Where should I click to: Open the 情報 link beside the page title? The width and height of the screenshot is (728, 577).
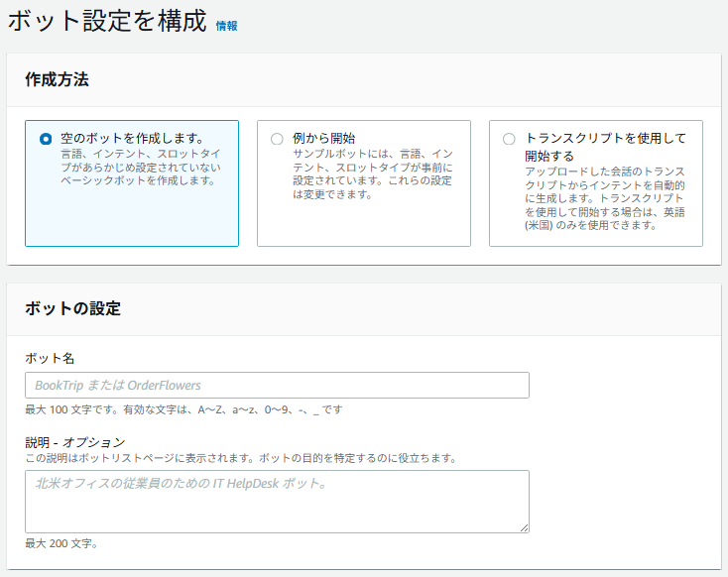pos(226,26)
